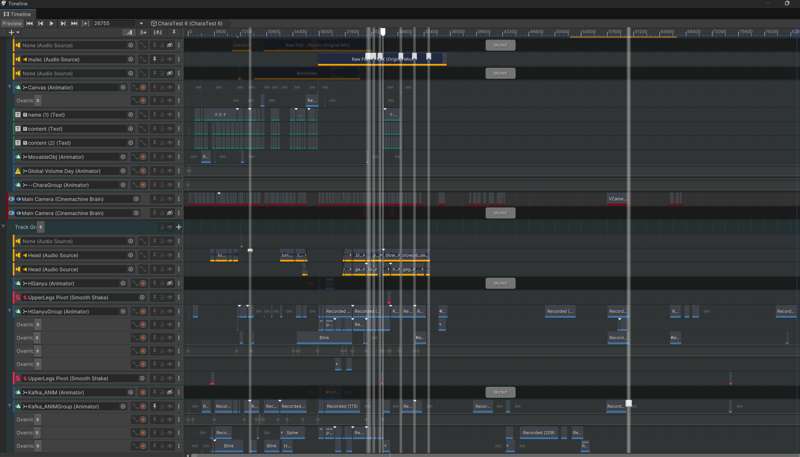Screen dimensions: 800x457
Task: Collapse the Canvas (Animator) track
Action: 9,87
